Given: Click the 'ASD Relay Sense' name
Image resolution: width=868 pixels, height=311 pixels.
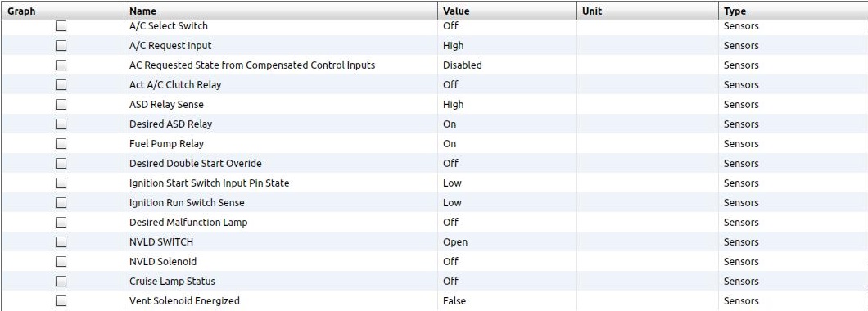Looking at the screenshot, I should tap(166, 104).
